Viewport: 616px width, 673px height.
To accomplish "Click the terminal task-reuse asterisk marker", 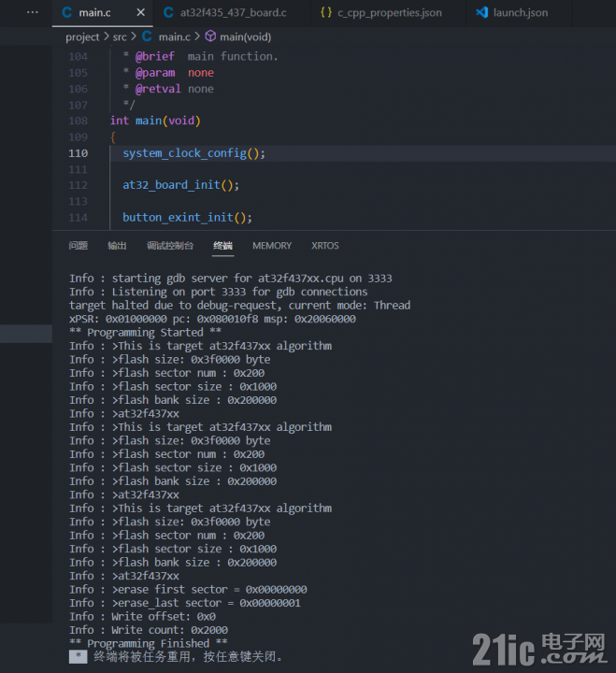I will 79,657.
